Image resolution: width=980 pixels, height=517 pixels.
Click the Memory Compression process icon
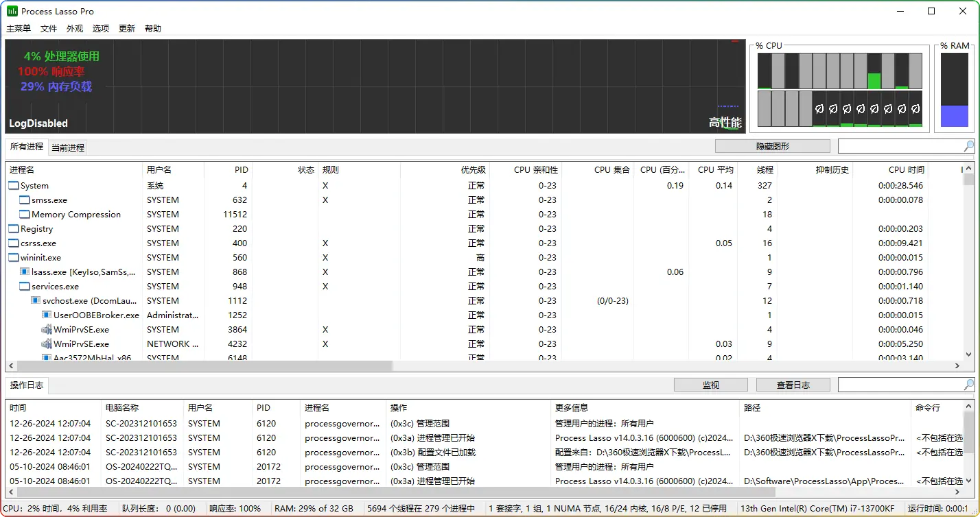pyautogui.click(x=25, y=215)
